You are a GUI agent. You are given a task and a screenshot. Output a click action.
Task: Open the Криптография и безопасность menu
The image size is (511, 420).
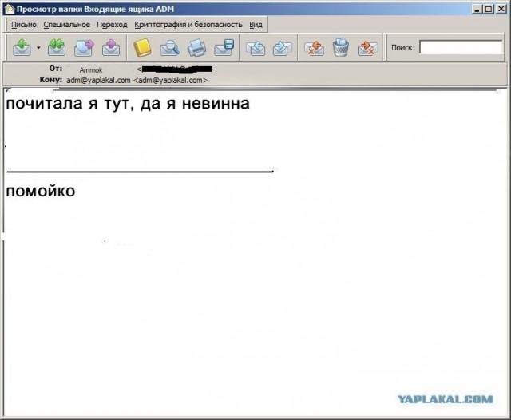[188, 25]
